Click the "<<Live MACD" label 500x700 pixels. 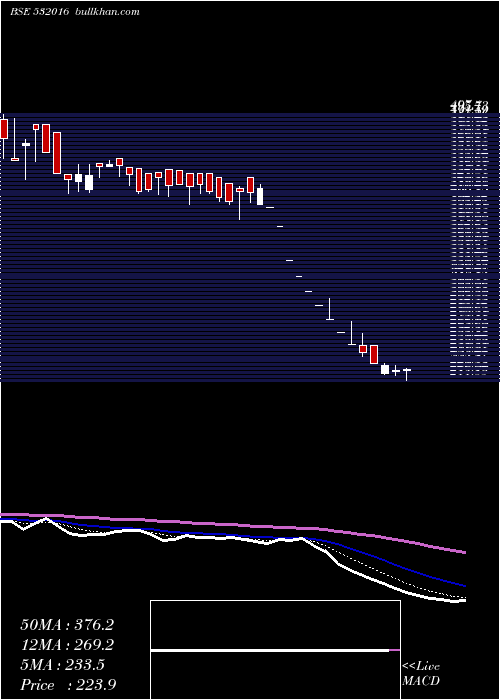tap(421, 673)
